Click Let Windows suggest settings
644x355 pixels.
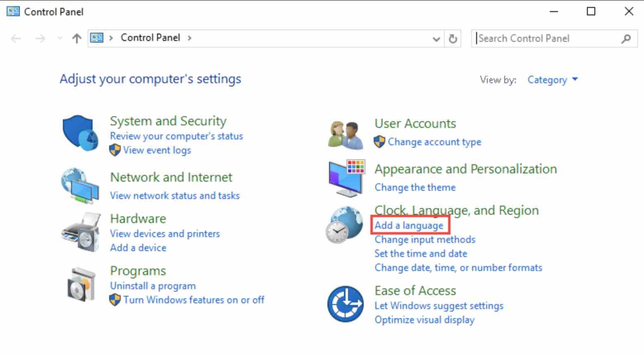point(439,306)
